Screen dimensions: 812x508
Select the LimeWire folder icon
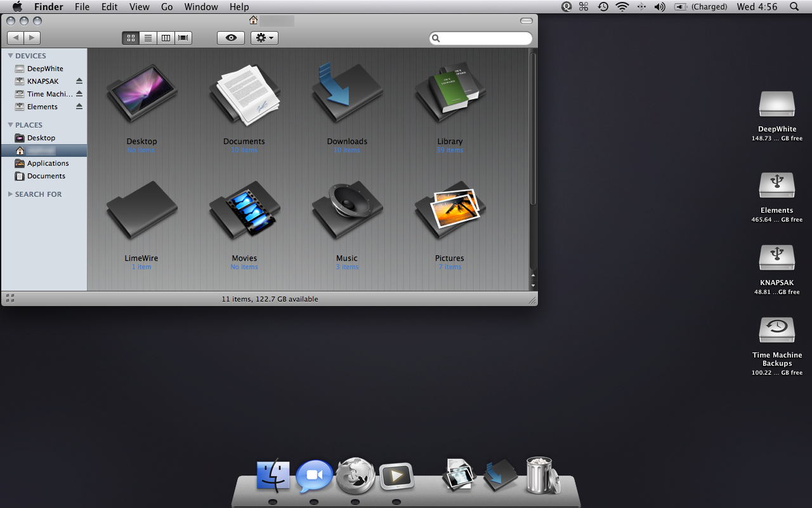[141, 210]
